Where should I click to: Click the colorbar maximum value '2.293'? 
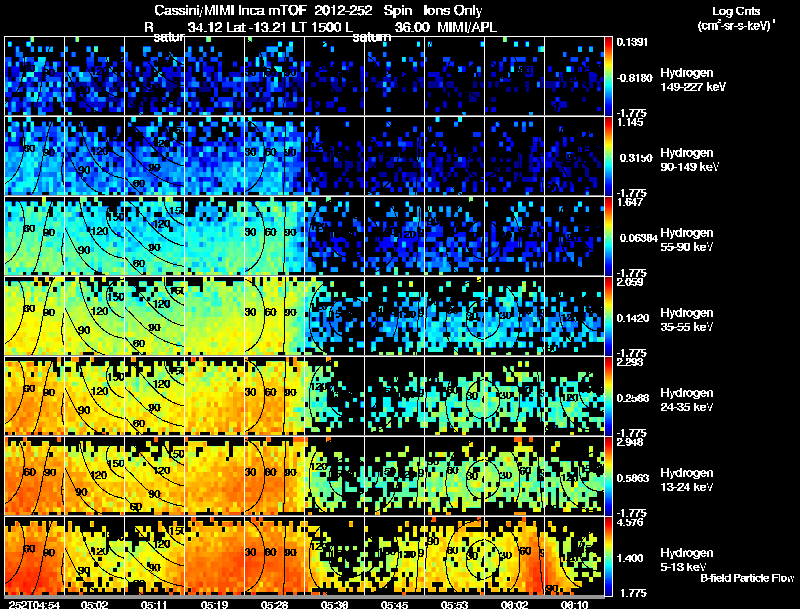pyautogui.click(x=630, y=362)
